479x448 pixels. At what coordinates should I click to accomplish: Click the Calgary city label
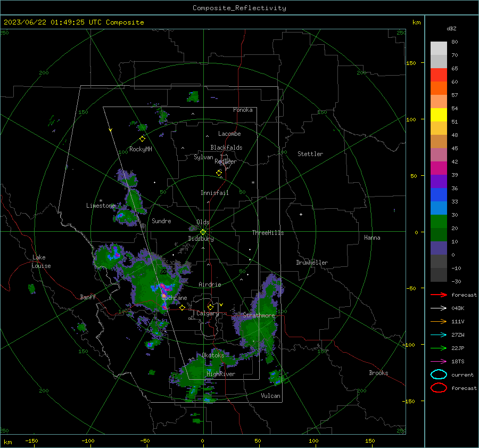pos(208,313)
